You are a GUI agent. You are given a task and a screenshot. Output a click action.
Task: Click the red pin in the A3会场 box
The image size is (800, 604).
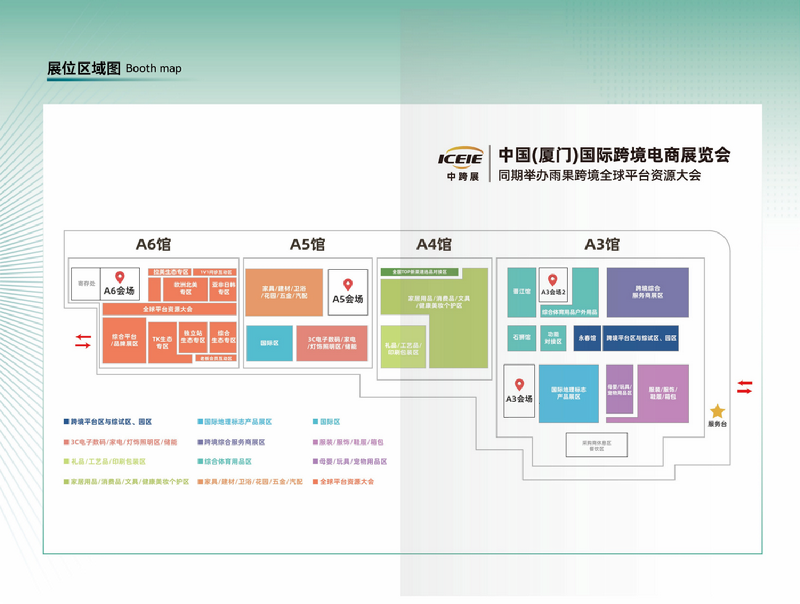click(x=519, y=384)
